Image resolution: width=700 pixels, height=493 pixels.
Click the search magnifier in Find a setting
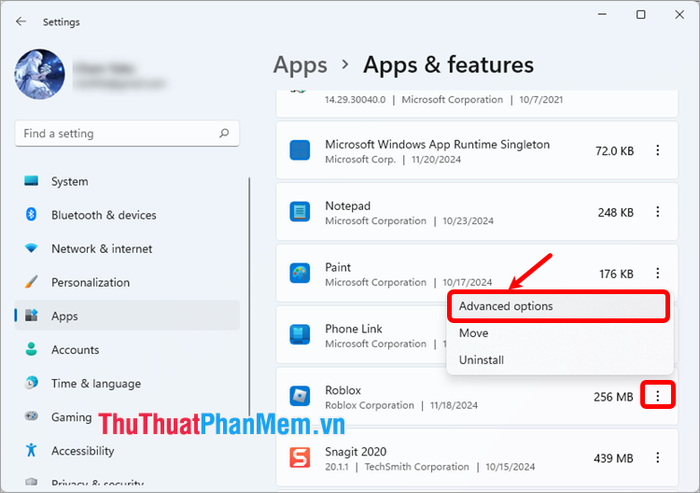224,133
